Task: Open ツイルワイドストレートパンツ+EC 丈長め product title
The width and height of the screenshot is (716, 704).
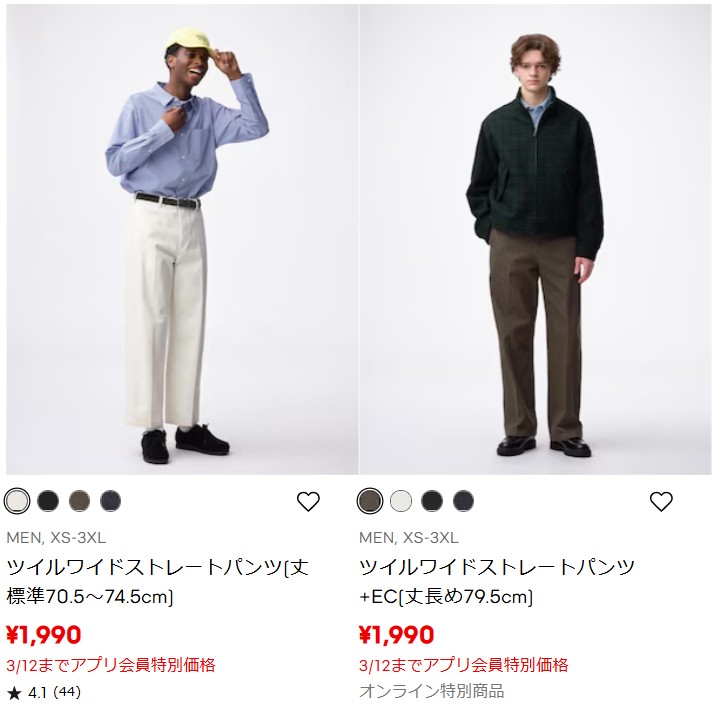Action: [x=497, y=582]
